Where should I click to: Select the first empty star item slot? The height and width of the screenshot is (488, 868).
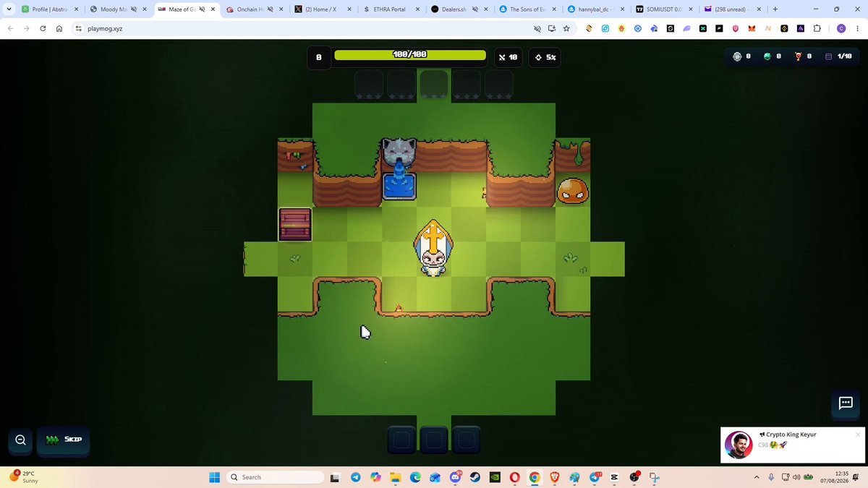click(x=369, y=85)
